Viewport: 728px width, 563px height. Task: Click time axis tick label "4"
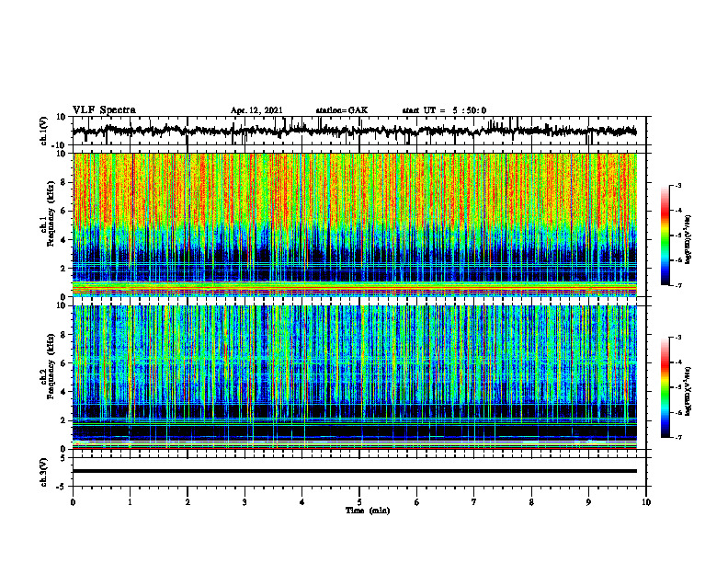tap(302, 502)
